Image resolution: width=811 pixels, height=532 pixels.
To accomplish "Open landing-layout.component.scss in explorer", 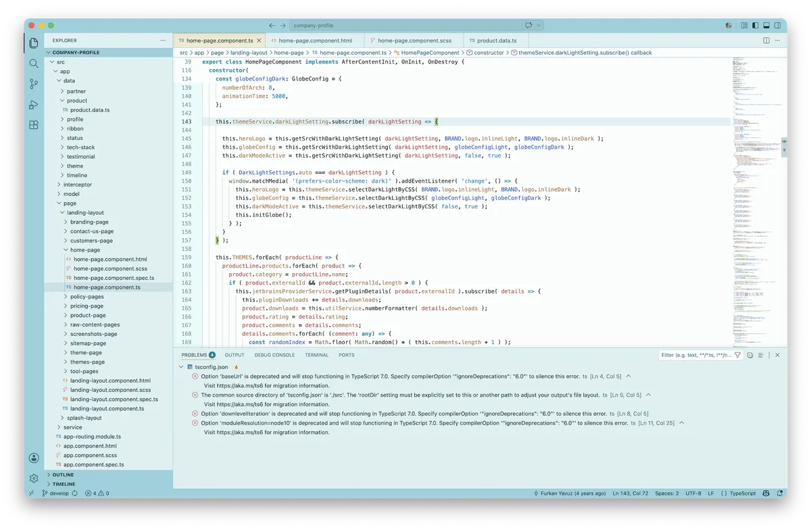I will tap(110, 390).
